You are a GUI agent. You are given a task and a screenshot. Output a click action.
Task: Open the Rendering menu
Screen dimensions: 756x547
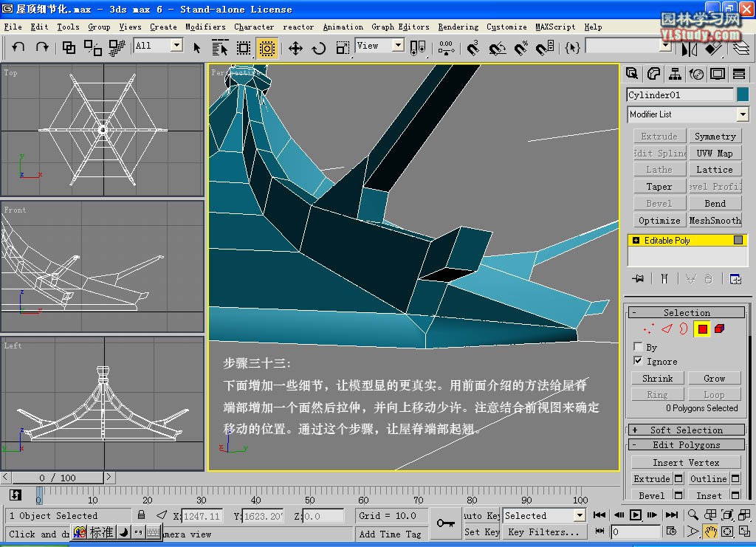point(458,27)
